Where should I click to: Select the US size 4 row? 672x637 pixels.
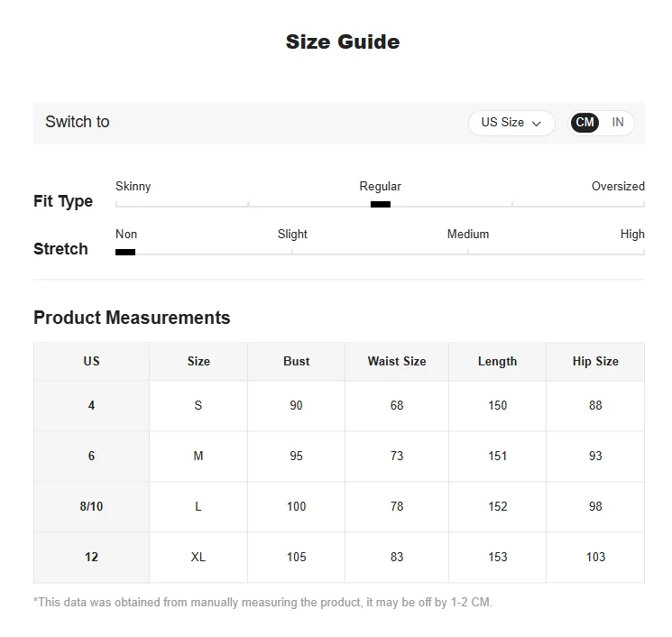pos(91,406)
